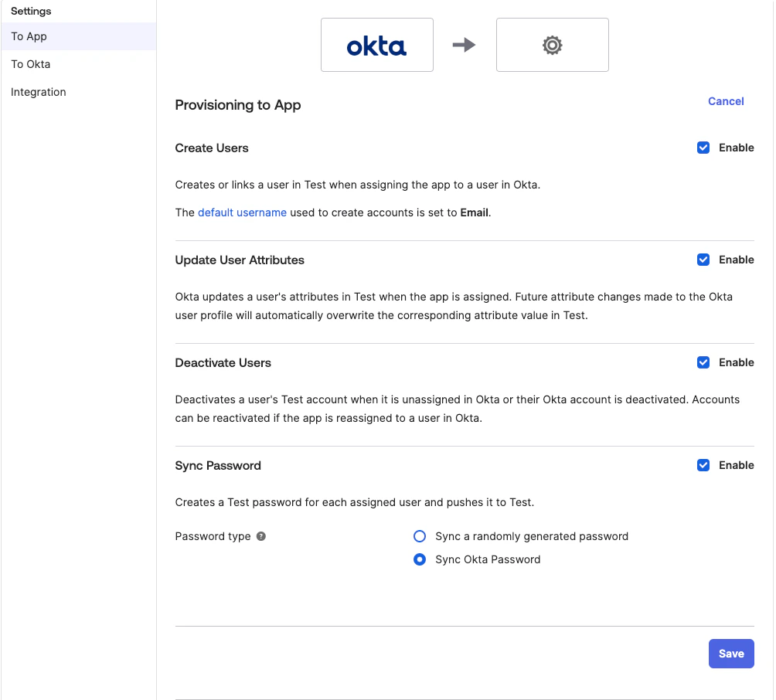Uncheck the Deactivate Users Enable box
The image size is (776, 700).
pyautogui.click(x=703, y=362)
